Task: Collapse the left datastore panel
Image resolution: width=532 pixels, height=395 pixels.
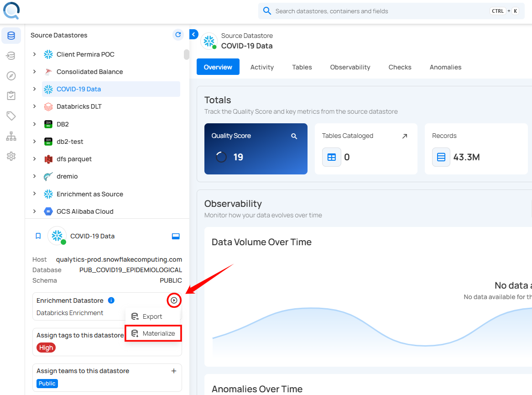Action: (x=193, y=34)
